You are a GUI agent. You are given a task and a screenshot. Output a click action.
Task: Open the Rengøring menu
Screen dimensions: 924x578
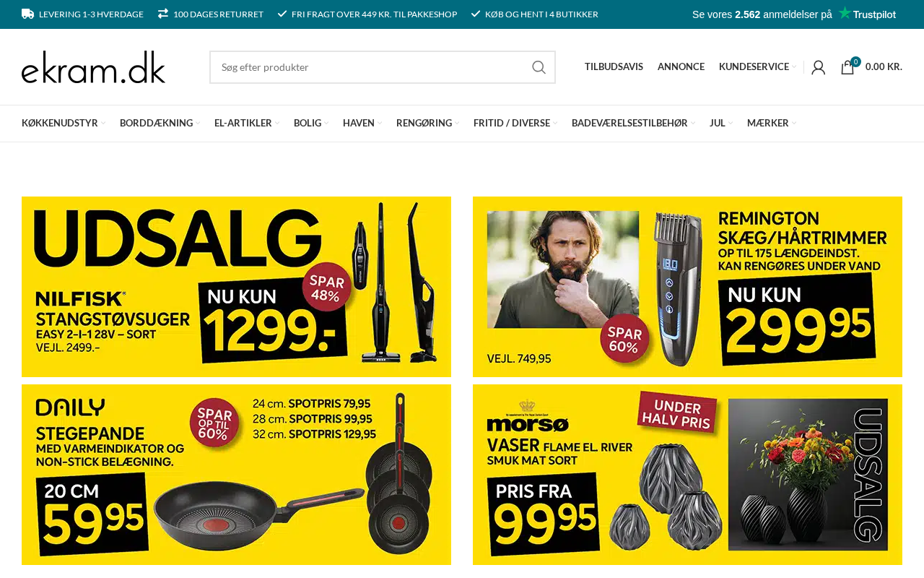pyautogui.click(x=427, y=124)
